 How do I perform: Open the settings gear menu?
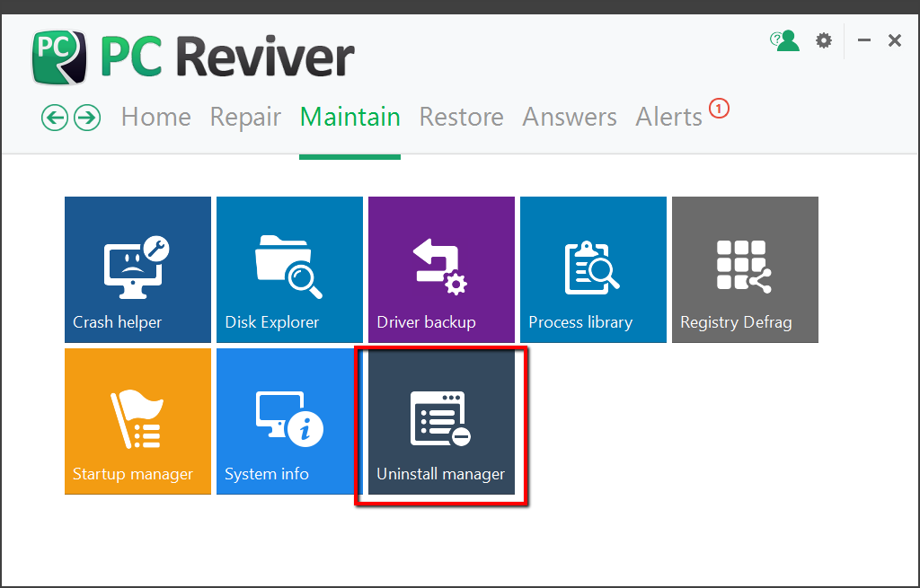823,40
